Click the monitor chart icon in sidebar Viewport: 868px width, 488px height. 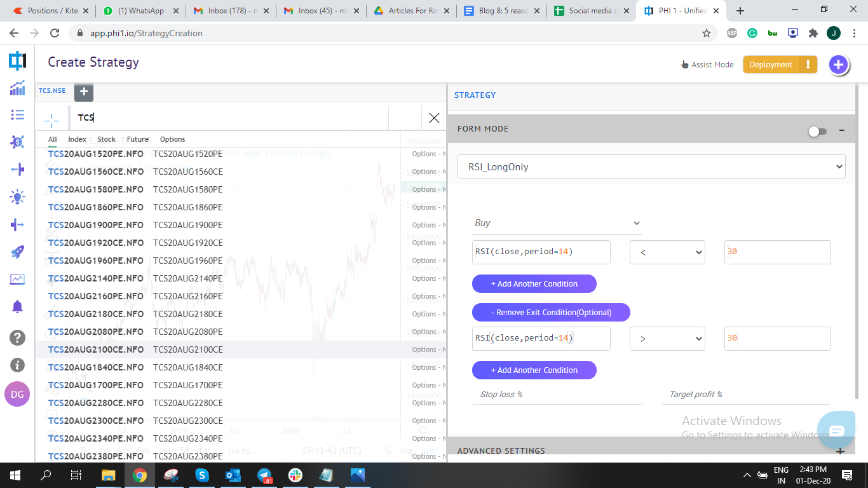tap(17, 279)
